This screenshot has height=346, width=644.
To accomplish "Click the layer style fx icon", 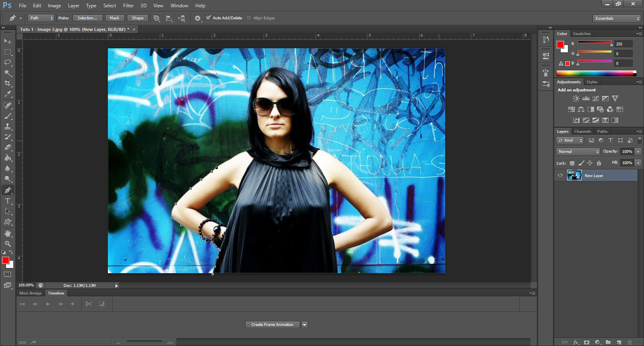I will 576,342.
